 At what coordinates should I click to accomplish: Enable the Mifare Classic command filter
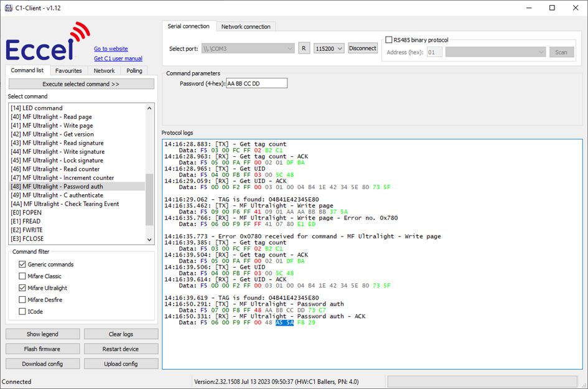coord(22,276)
